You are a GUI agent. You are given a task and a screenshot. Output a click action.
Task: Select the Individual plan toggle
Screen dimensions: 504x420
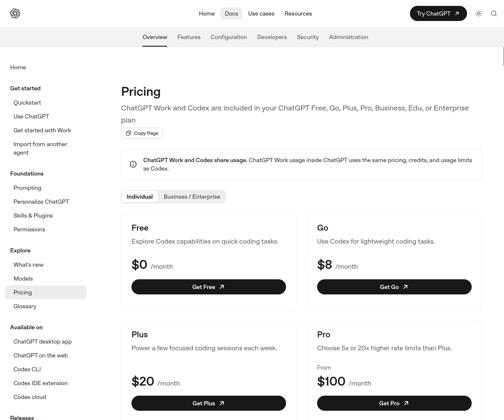(x=140, y=197)
